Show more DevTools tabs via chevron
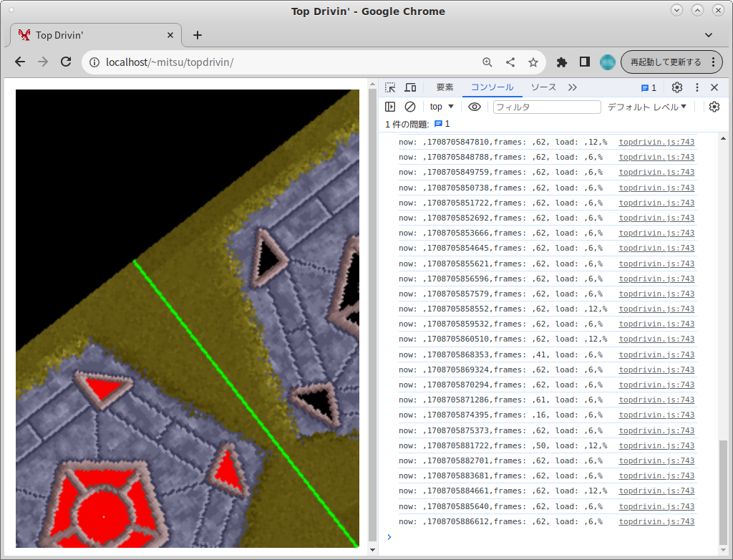Viewport: 733px width, 560px height. pyautogui.click(x=573, y=87)
